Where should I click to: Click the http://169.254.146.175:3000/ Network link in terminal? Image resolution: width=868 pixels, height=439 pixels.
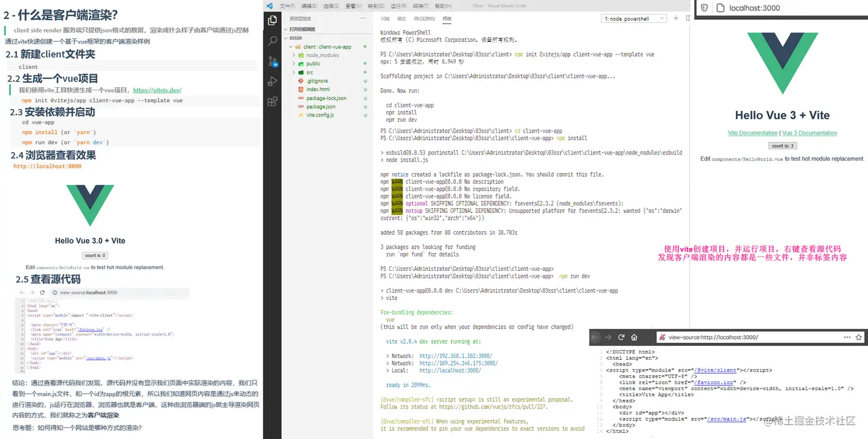click(459, 363)
